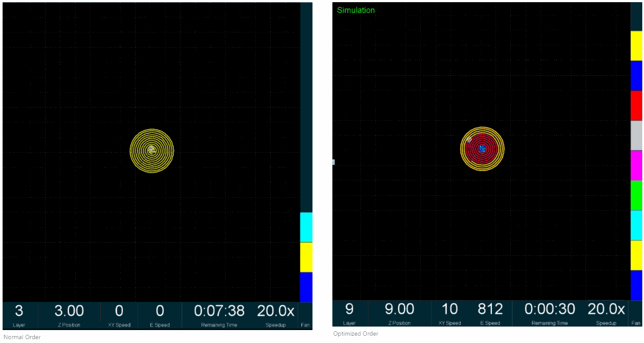644x343 pixels.
Task: Click the gray swatch in Optimized Order simulation
Action: coord(636,135)
